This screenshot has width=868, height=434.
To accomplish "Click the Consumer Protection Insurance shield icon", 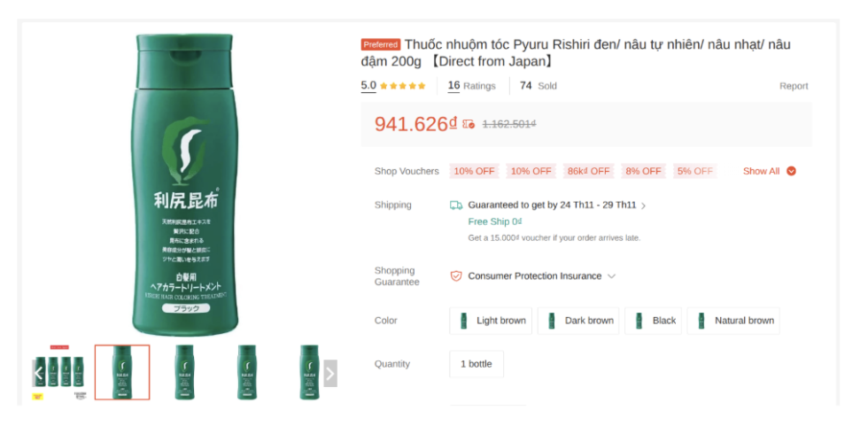I will coord(456,276).
